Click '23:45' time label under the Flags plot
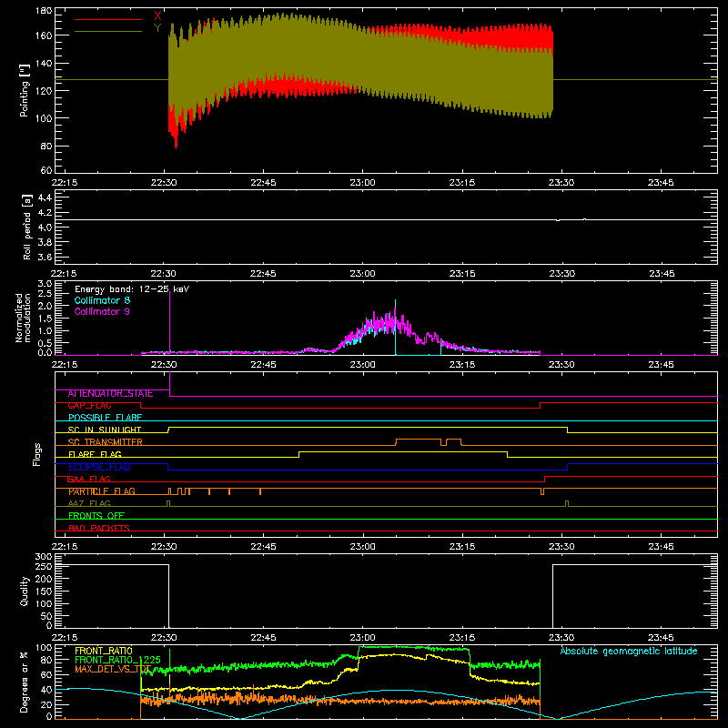This screenshot has width=728, height=728. click(x=661, y=547)
